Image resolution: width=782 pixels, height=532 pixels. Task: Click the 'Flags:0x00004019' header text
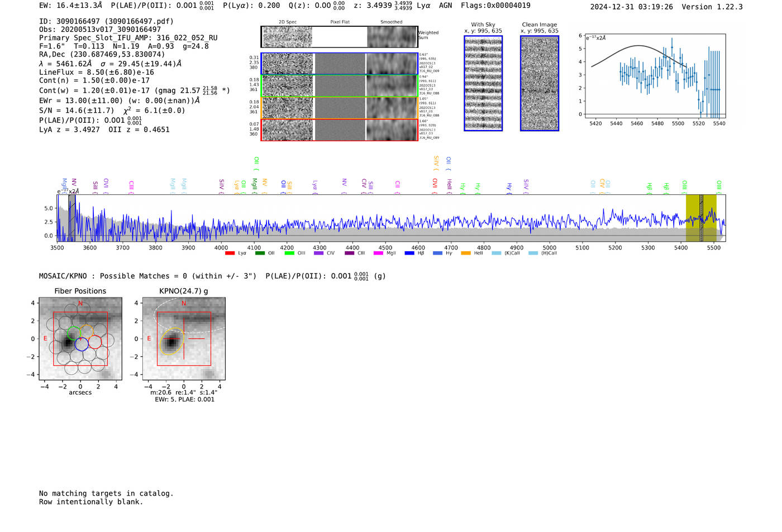[495, 6]
